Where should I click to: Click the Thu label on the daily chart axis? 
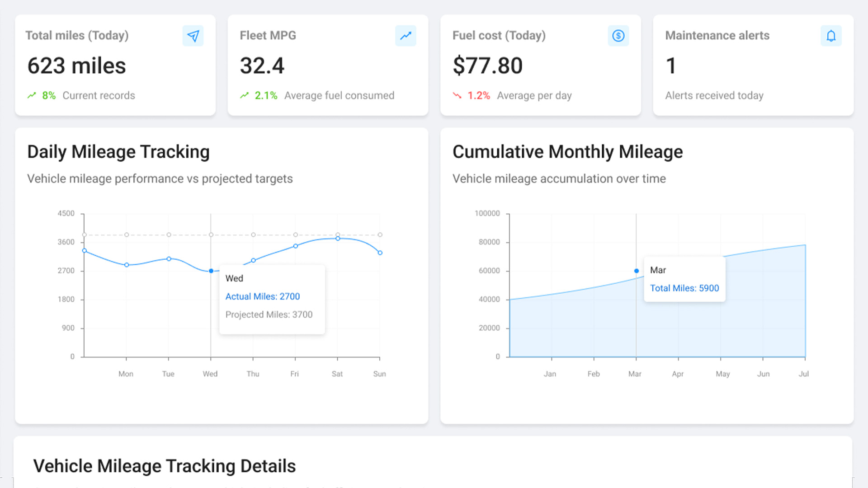[x=253, y=374]
